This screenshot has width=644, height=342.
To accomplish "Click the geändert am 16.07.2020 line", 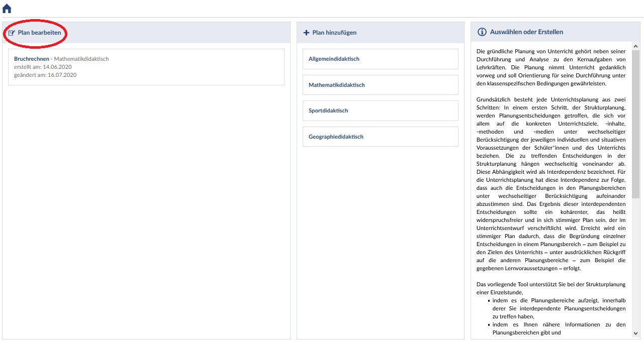I will point(45,75).
